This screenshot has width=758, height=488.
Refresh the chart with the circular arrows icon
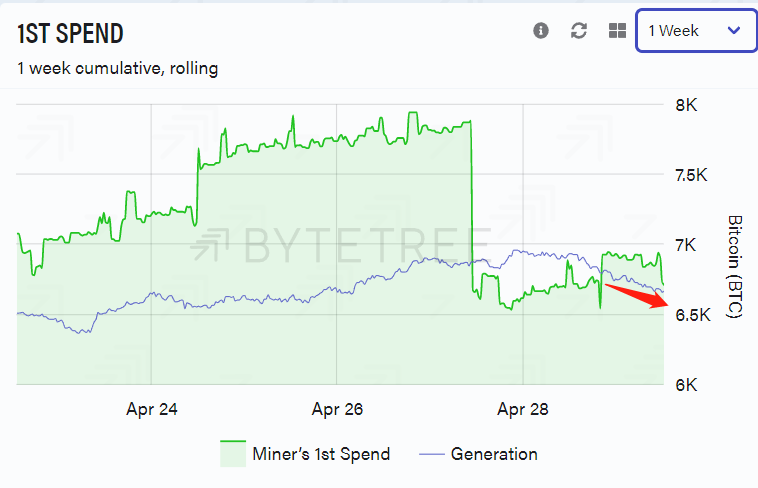click(x=579, y=30)
